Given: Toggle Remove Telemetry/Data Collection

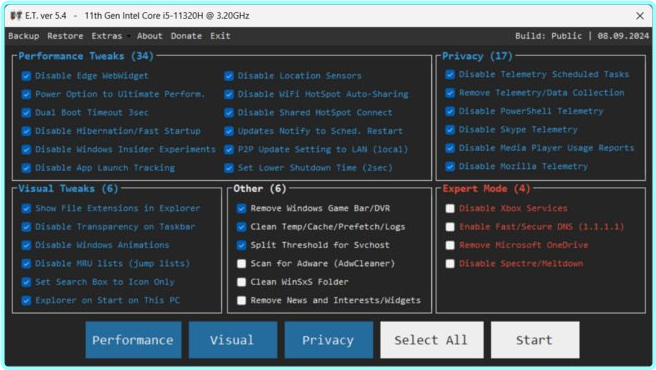Looking at the screenshot, I should pos(450,93).
